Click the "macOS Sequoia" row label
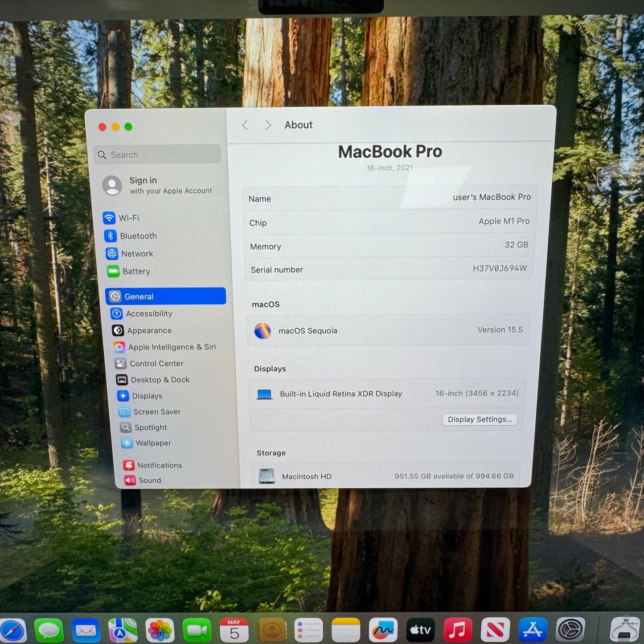Image resolution: width=644 pixels, height=644 pixels. (x=308, y=331)
